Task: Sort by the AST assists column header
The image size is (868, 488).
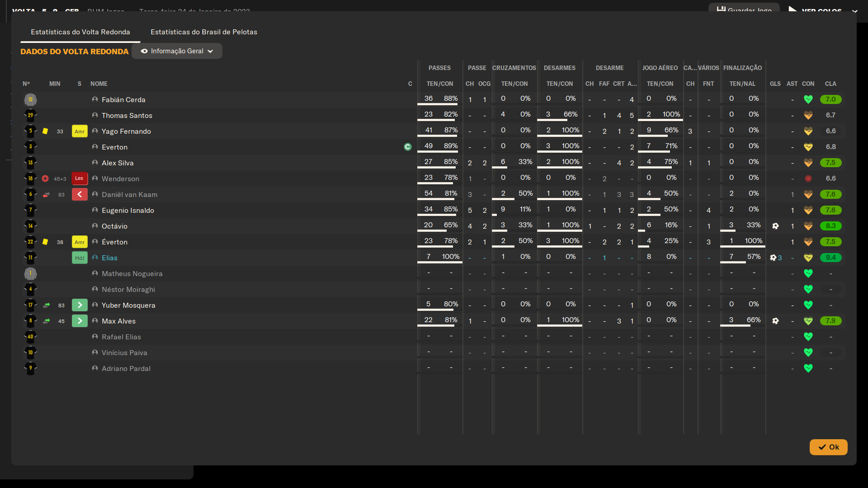Action: coord(792,84)
